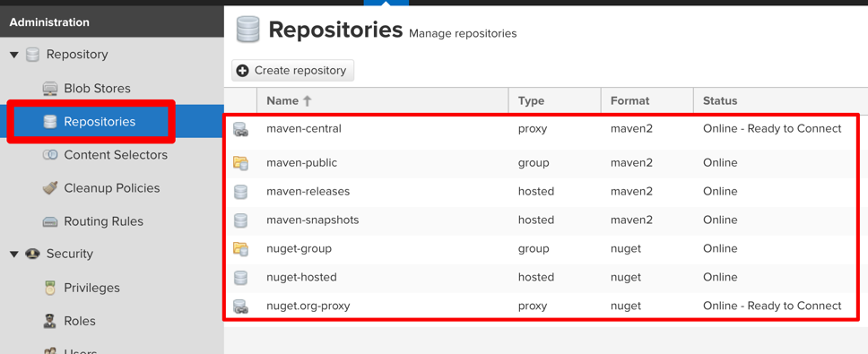Click the nuget-hosted database icon
Screen dimensions: 868x354
click(240, 278)
